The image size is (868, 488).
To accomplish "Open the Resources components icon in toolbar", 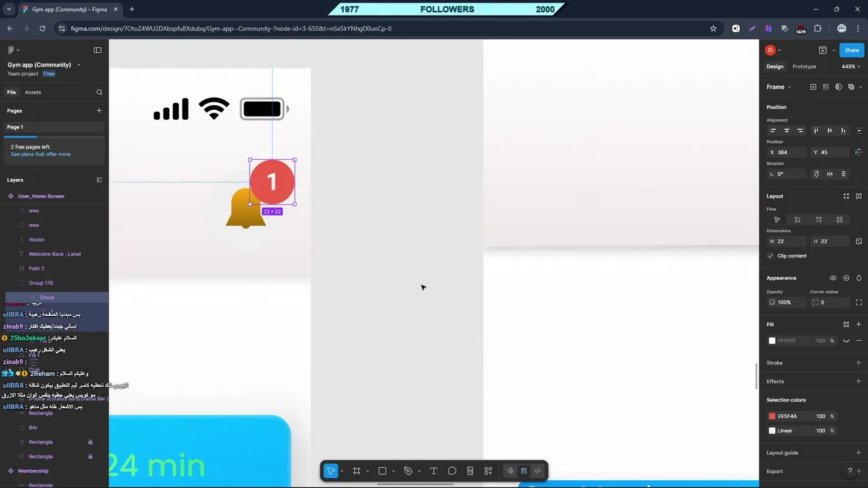I will click(x=488, y=471).
